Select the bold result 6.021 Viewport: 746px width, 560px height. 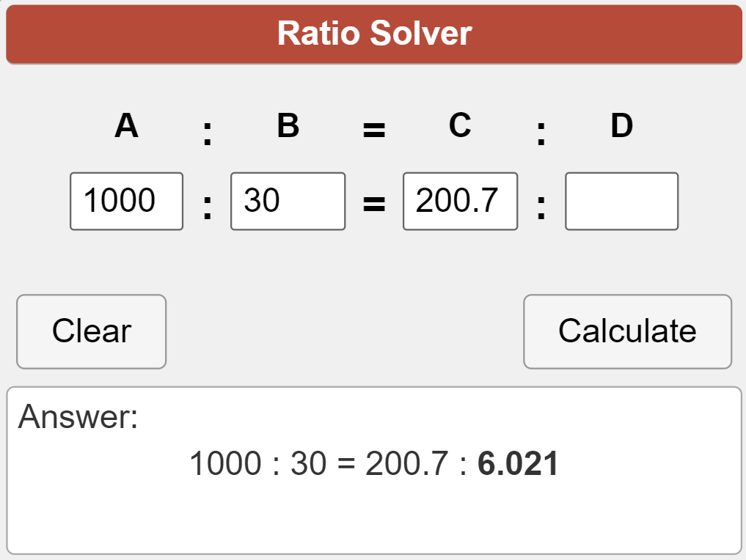coord(518,464)
